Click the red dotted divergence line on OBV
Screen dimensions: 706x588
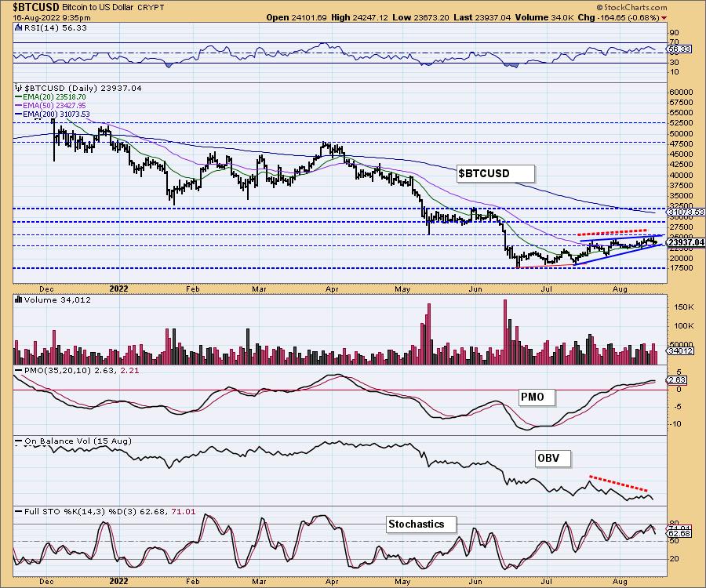(619, 483)
